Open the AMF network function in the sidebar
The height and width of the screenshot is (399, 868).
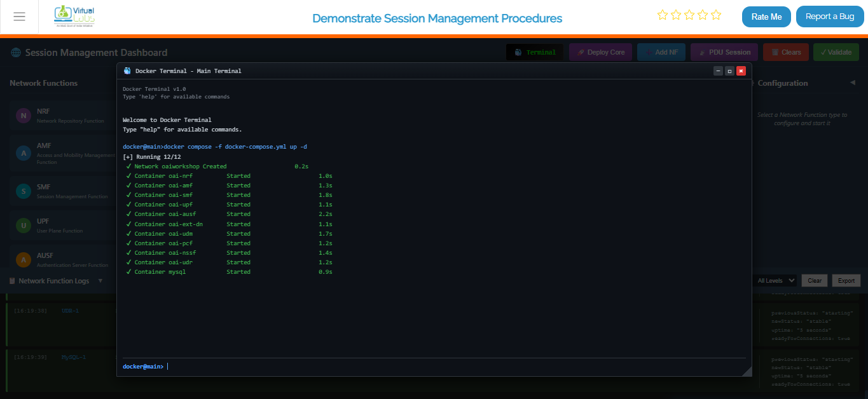tap(22, 153)
